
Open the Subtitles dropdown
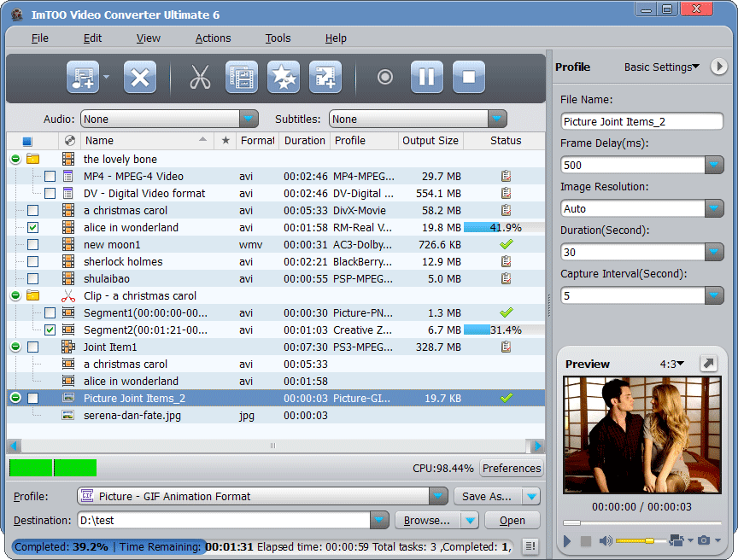tap(497, 119)
